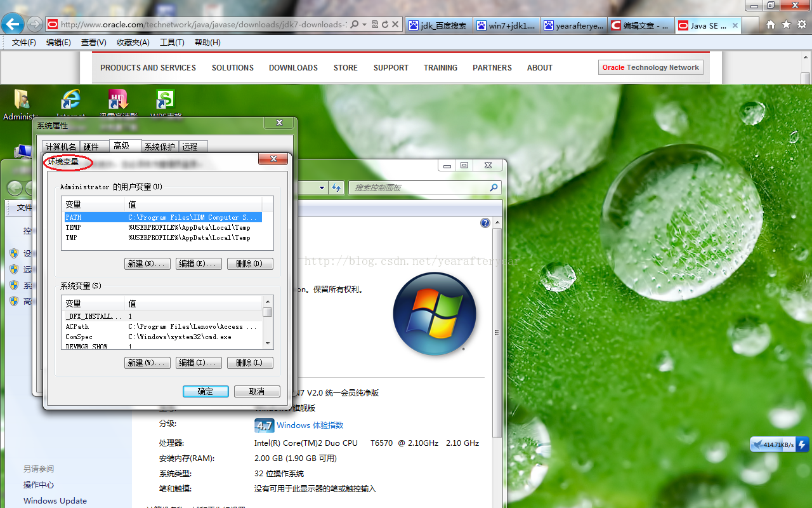Screen dimensions: 812x508
Task: Cancel the 环境变量 dialog with 取消
Action: [257, 391]
